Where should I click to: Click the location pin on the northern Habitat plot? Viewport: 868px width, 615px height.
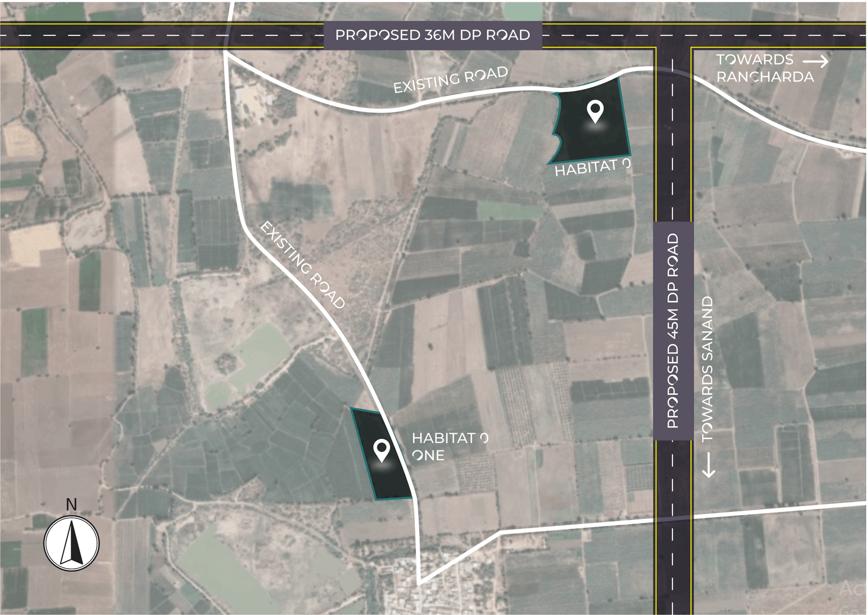[595, 111]
